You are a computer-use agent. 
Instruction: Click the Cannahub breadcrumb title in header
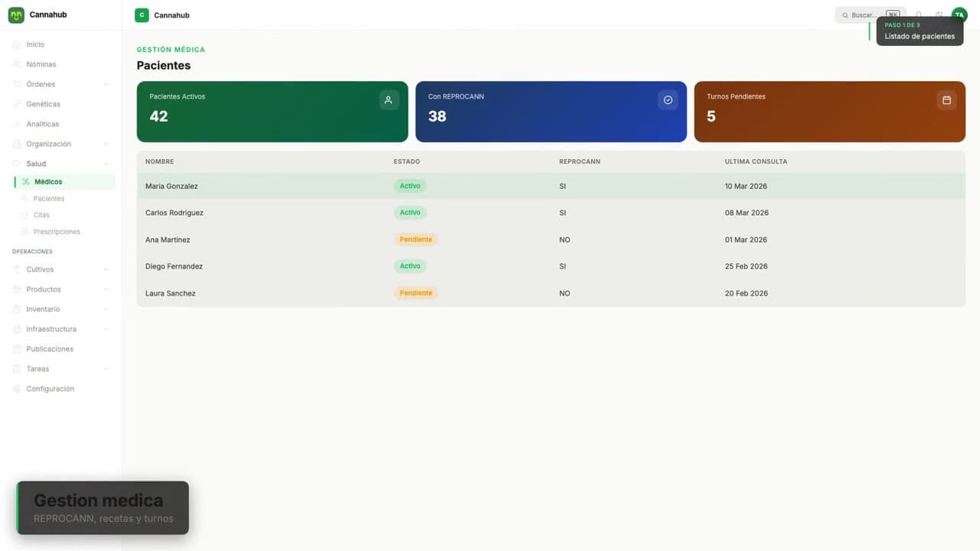click(171, 15)
